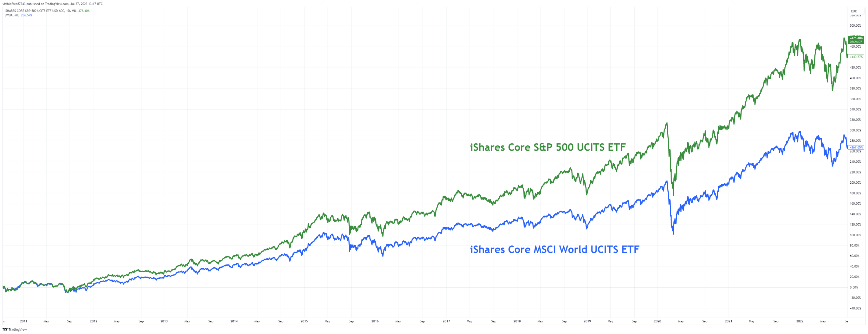Click the TradingView logo icon
Screen dimensions: 868x334
pos(5,329)
